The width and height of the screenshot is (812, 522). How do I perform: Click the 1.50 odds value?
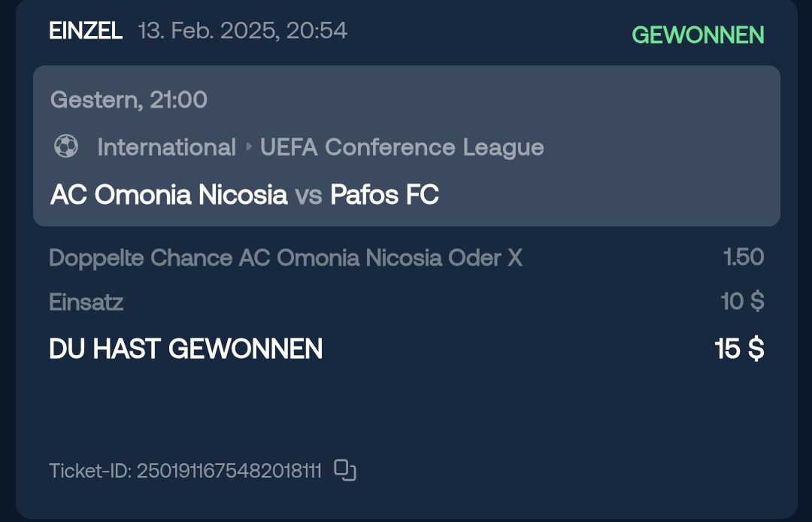744,256
